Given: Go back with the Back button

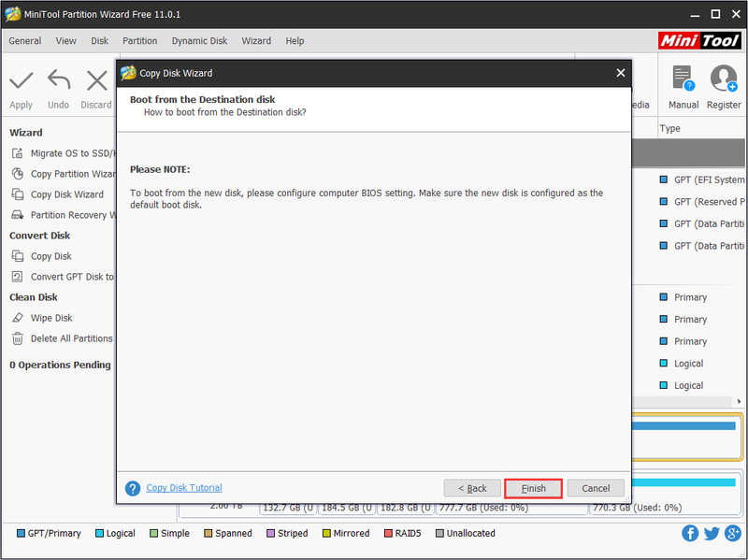Looking at the screenshot, I should pos(472,488).
